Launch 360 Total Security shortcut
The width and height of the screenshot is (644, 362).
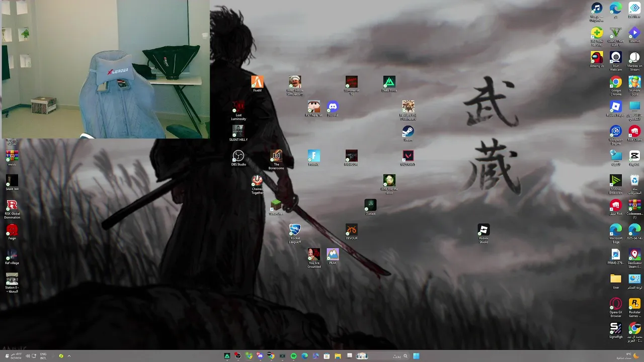pos(597,37)
